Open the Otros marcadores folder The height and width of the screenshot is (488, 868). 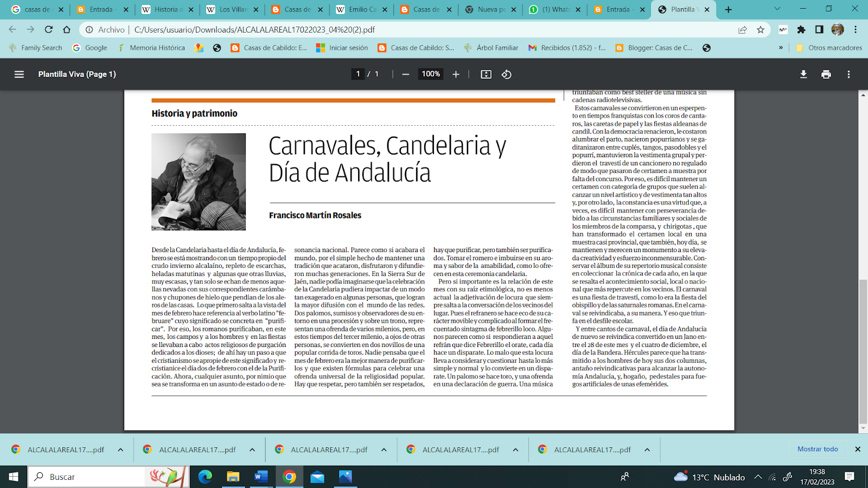829,48
